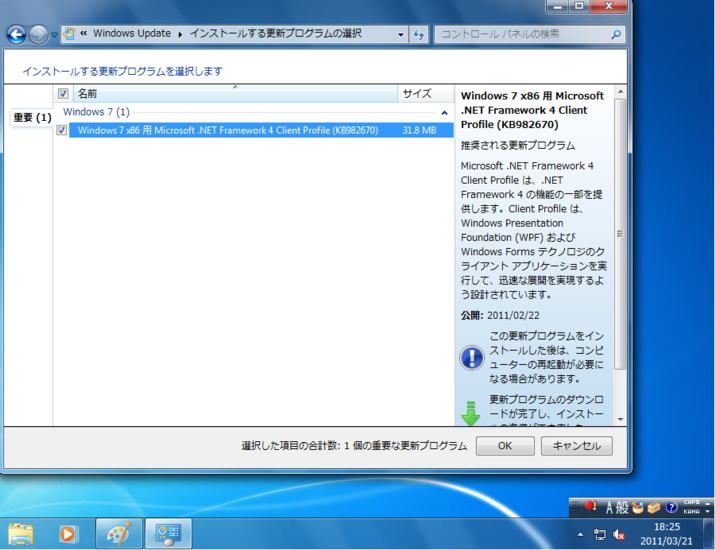The height and width of the screenshot is (550, 715).
Task: Go back with the blue Back arrow
Action: [16, 34]
